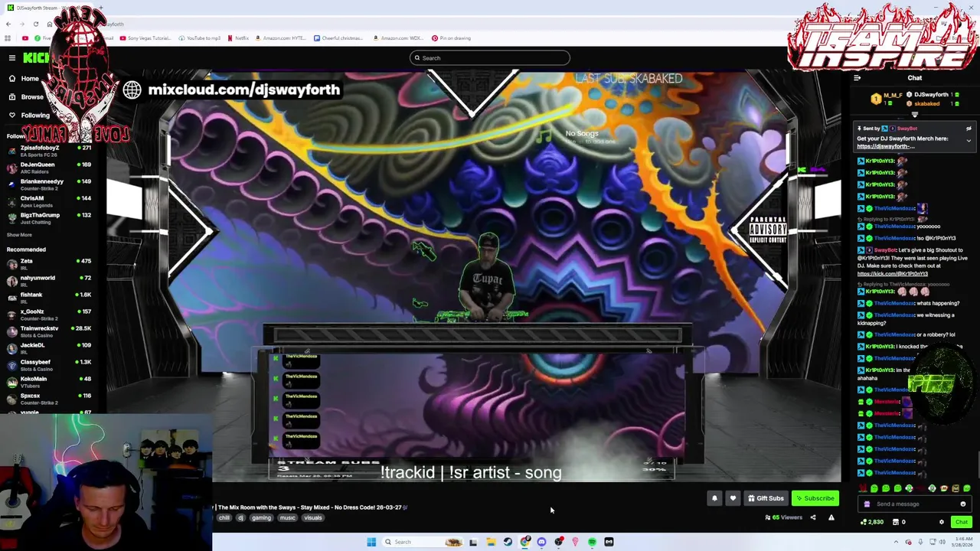Open nahyunworld recommended channel
Image resolution: width=980 pixels, height=551 pixels.
pyautogui.click(x=49, y=280)
